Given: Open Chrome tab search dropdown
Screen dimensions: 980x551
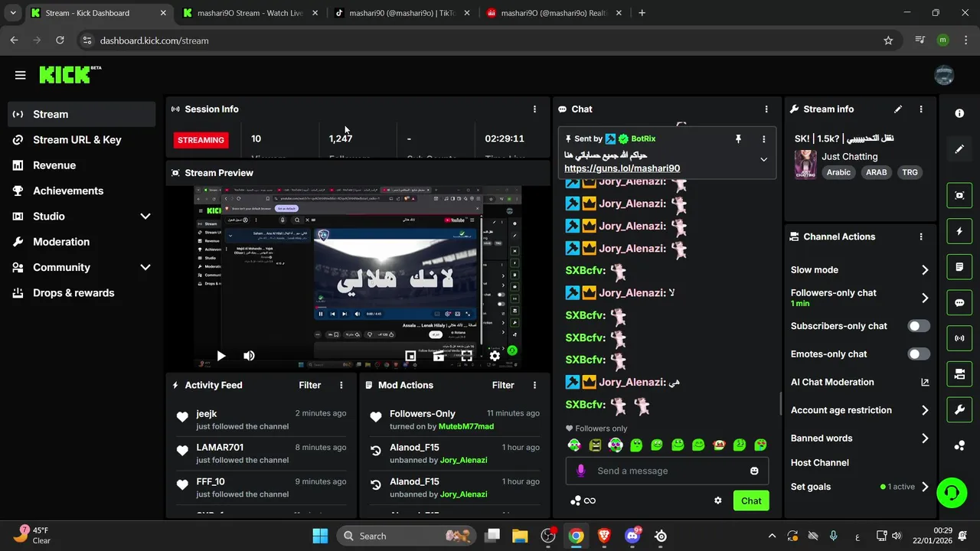Looking at the screenshot, I should point(13,13).
